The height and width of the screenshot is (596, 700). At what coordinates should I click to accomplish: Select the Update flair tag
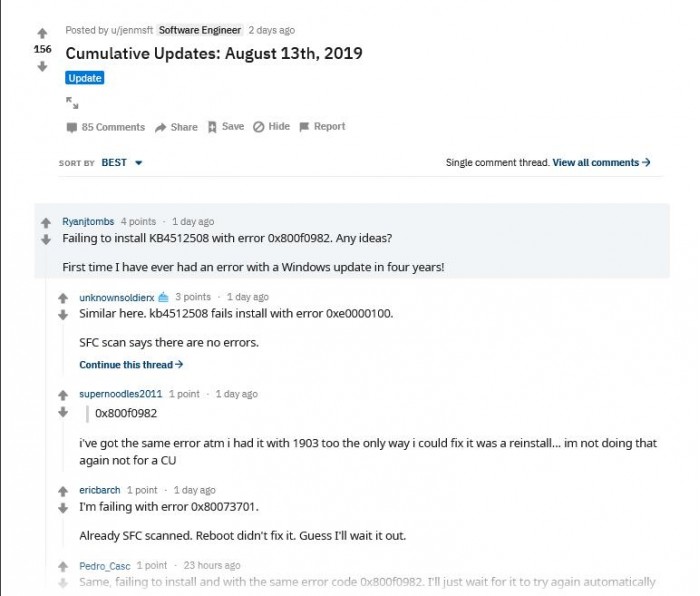click(85, 78)
